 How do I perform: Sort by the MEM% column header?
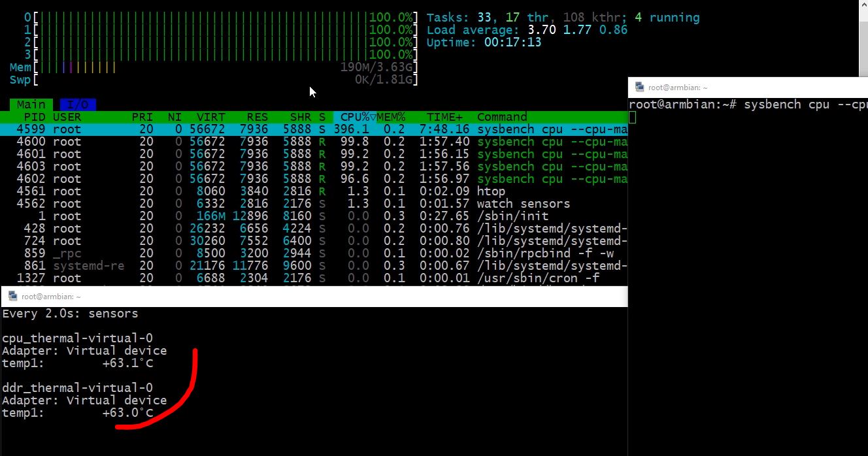coord(392,117)
